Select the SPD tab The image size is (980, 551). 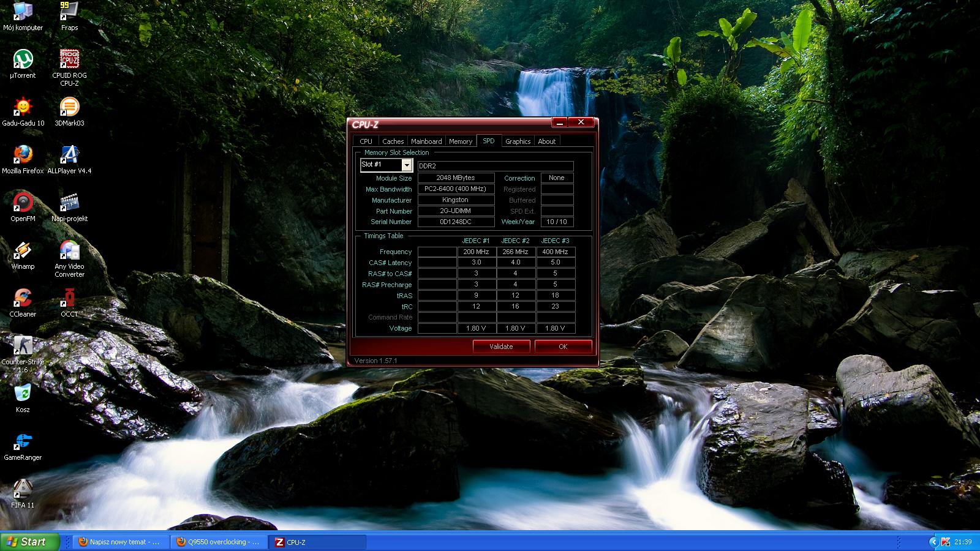pyautogui.click(x=489, y=141)
